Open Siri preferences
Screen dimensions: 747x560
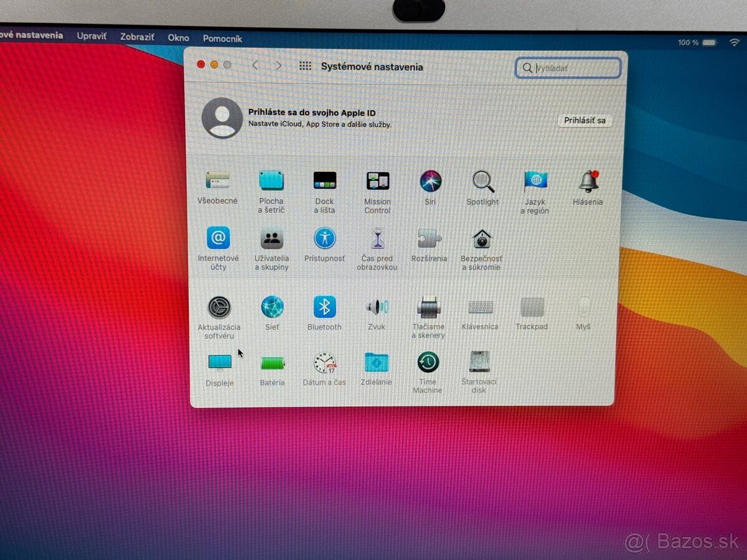[430, 181]
